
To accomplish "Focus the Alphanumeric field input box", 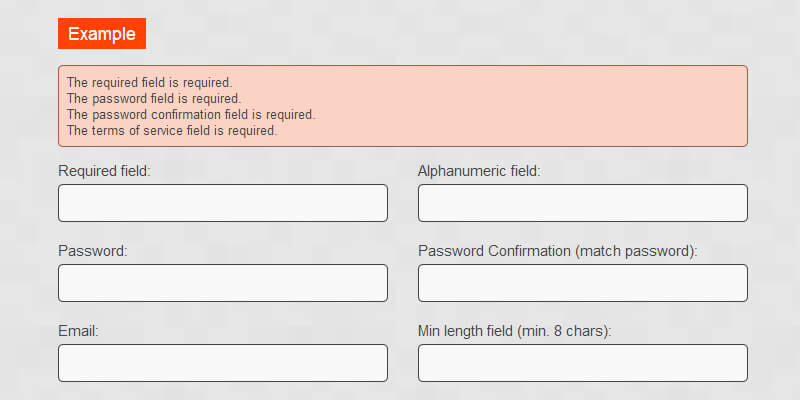I will pyautogui.click(x=582, y=203).
